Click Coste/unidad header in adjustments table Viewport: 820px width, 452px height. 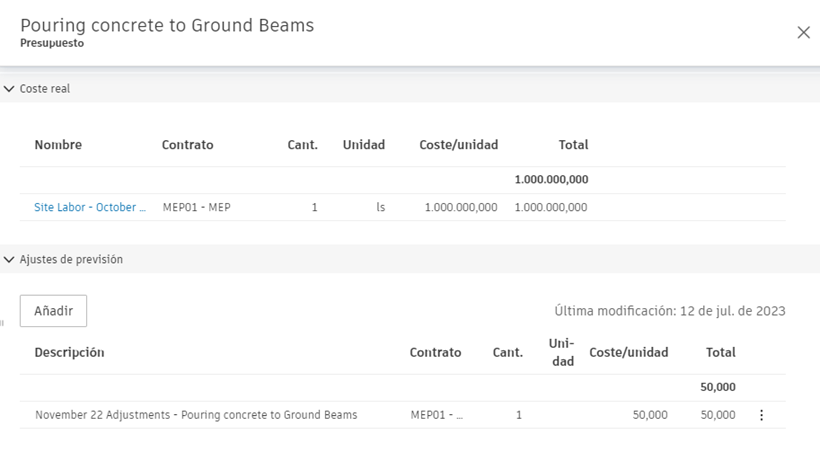coord(628,352)
